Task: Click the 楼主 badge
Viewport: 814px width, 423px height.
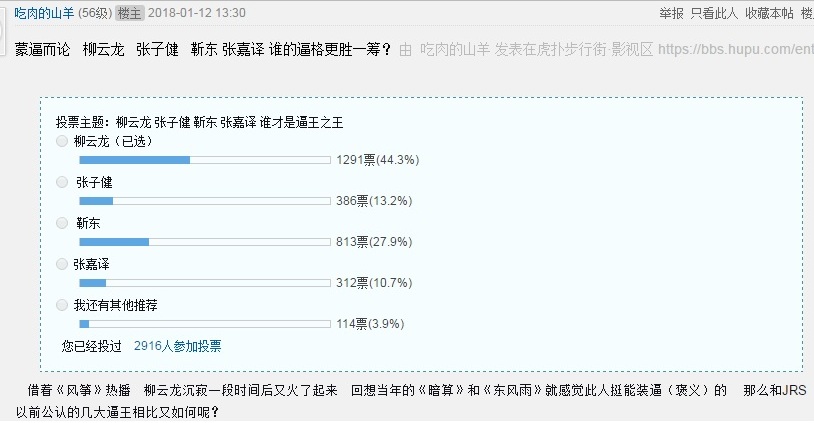Action: pyautogui.click(x=130, y=13)
